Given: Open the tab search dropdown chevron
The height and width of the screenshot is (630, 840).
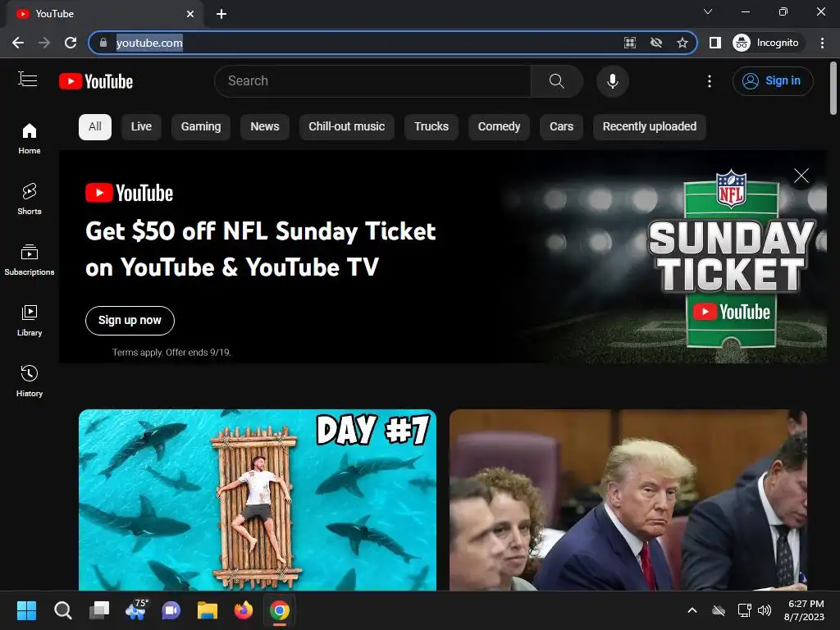Looking at the screenshot, I should point(708,11).
